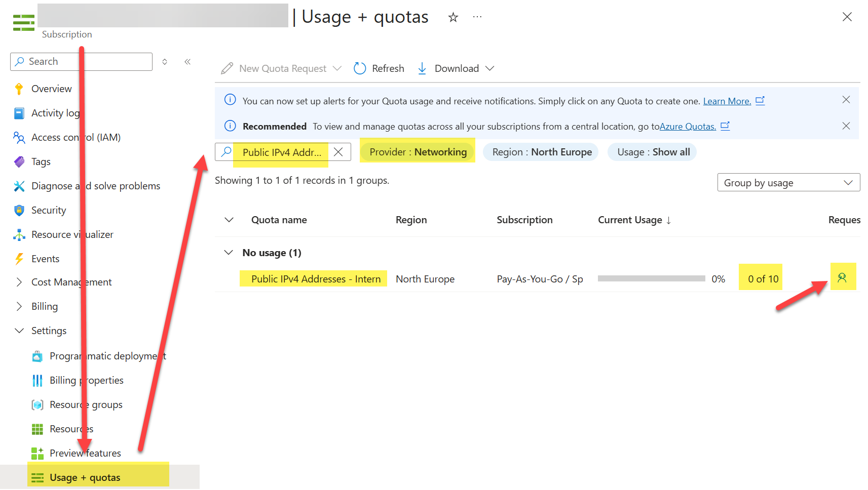Collapse the sidebar with double chevron
Image resolution: width=868 pixels, height=490 pixels.
point(187,62)
